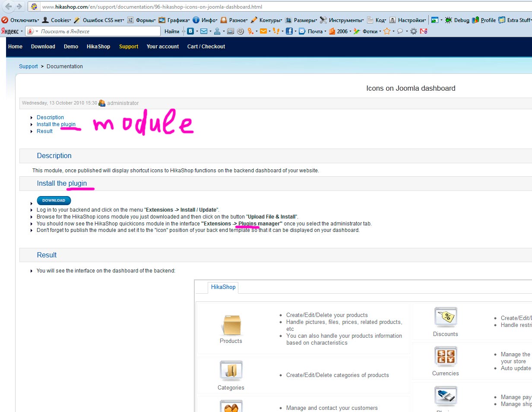Click the gear settings icon in Yandex bar
Image resolution: width=532 pixels, height=412 pixels.
point(414,32)
